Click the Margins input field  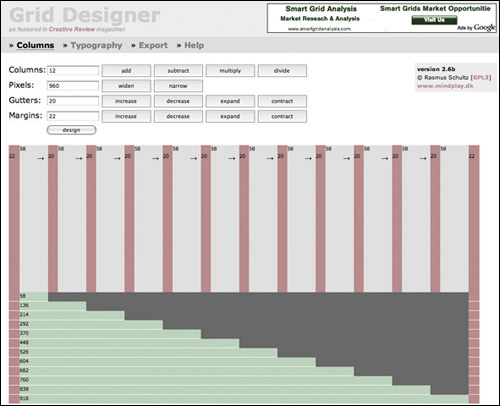(x=73, y=116)
